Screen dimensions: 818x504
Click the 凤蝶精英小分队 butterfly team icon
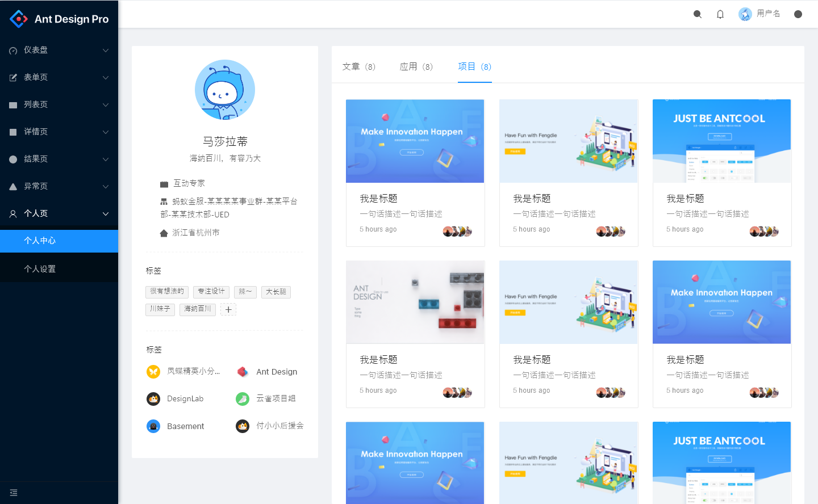[153, 372]
